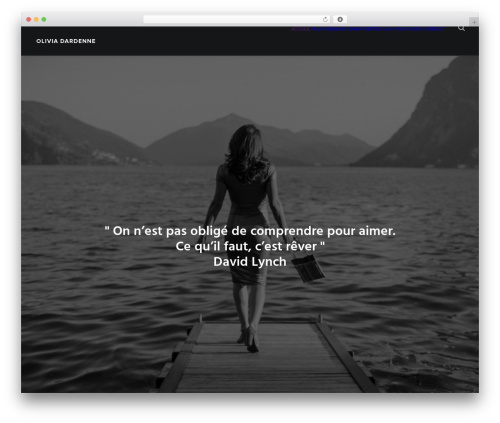Click the quote line "On n'est pas obligé de comprendre pour aimer."
Image resolution: width=500 pixels, height=423 pixels.
pos(250,231)
